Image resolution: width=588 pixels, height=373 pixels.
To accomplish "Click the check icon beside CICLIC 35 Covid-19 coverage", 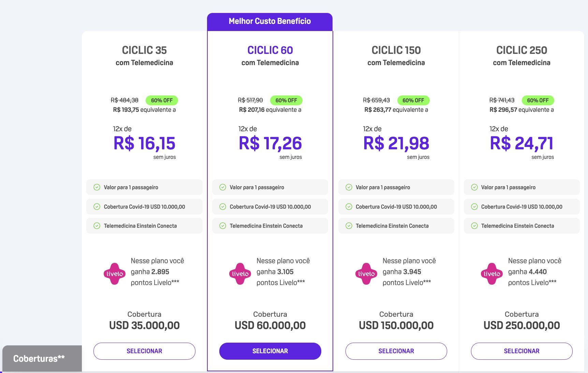I will pyautogui.click(x=97, y=207).
